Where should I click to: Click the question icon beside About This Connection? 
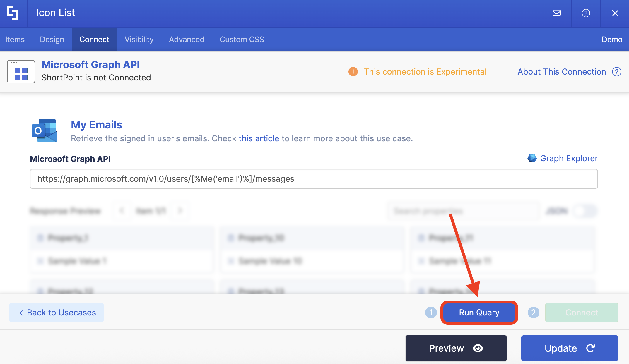[616, 72]
